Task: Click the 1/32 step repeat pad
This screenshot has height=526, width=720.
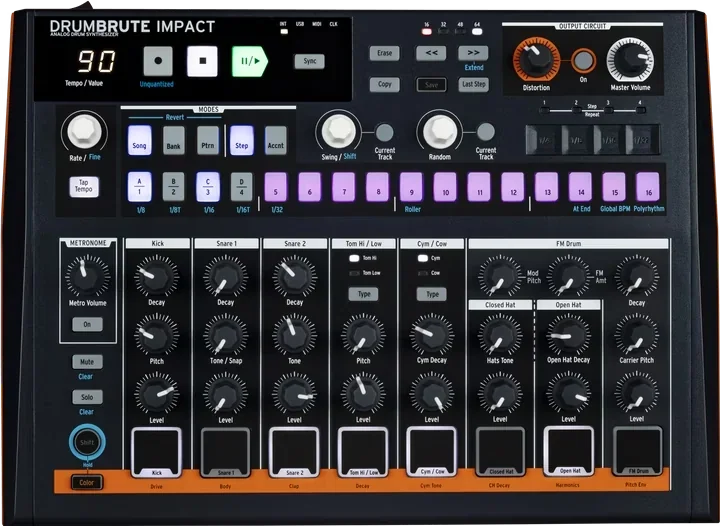Action: pos(641,140)
